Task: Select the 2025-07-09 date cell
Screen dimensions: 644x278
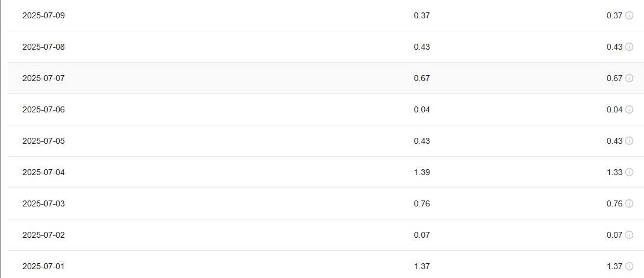Action: 44,15
